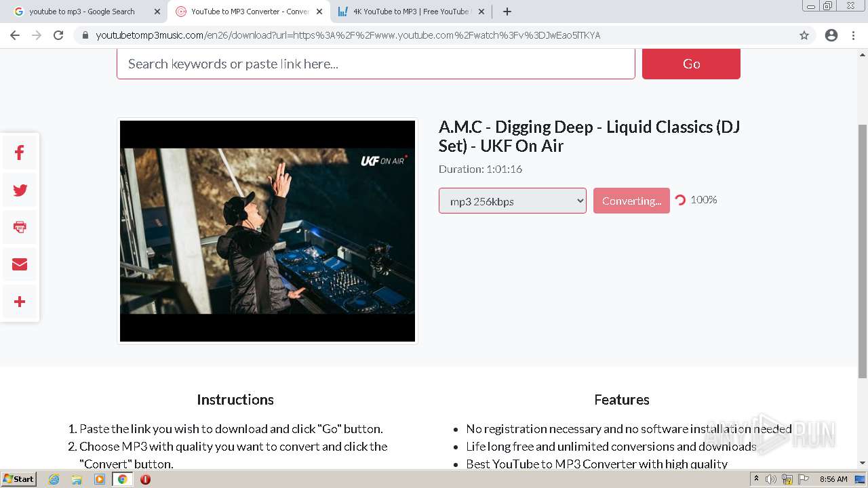
Task: Reload the current page
Action: (x=58, y=35)
